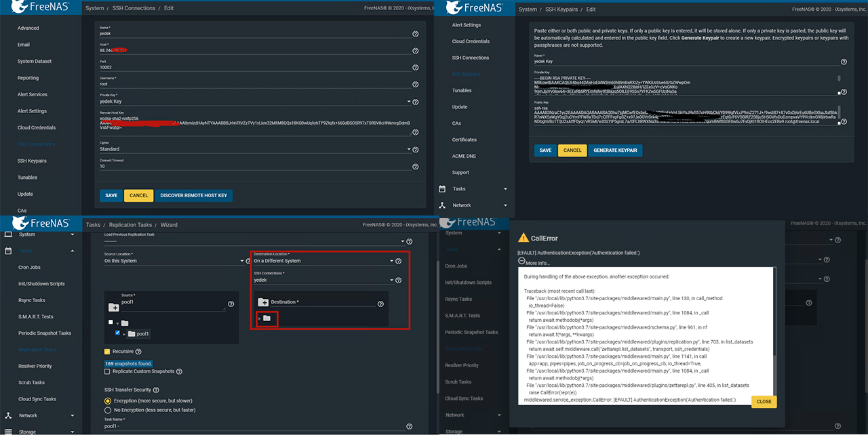The width and height of the screenshot is (868, 435).
Task: Open Reporting in the sidebar
Action: coord(28,78)
